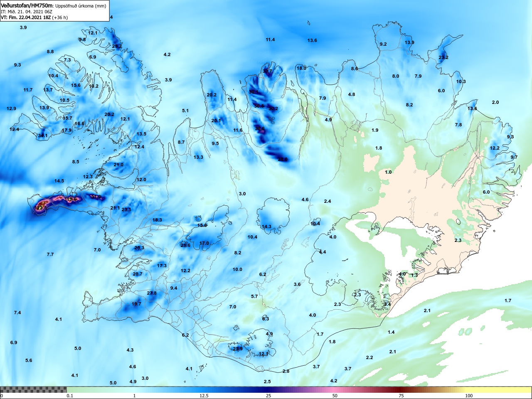Click the '13.3' precipitation value
This screenshot has height=399, width=532.
pyautogui.click(x=198, y=157)
